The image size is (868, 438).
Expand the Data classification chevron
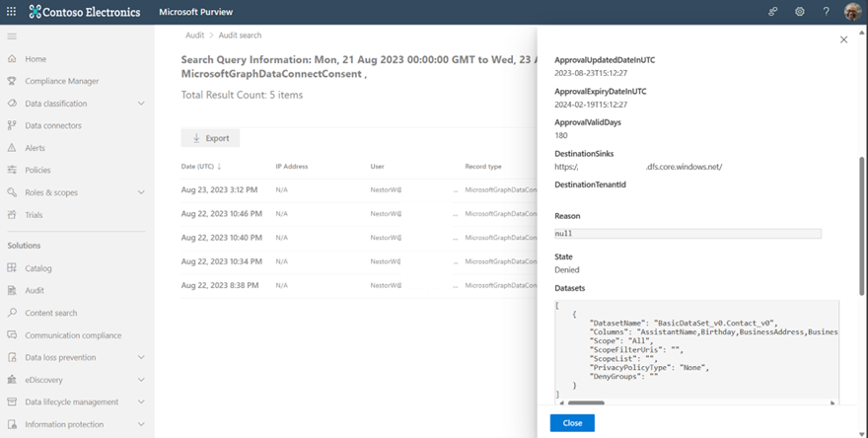click(141, 104)
